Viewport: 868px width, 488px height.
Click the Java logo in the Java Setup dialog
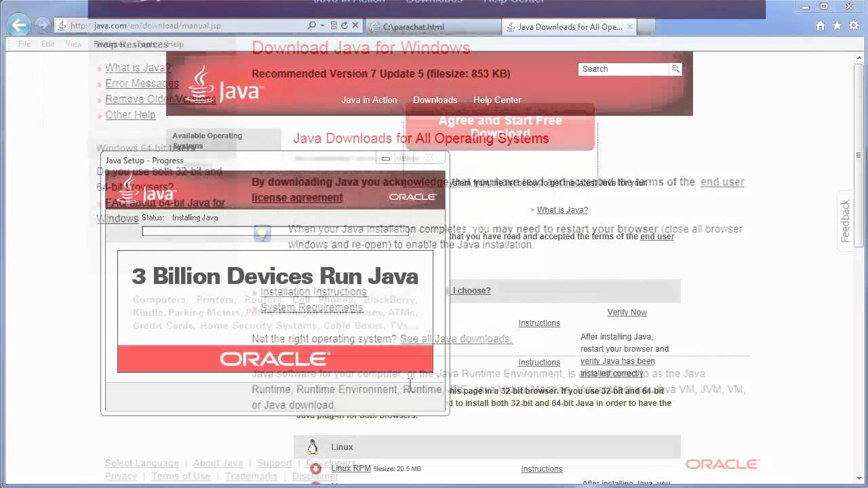(148, 189)
